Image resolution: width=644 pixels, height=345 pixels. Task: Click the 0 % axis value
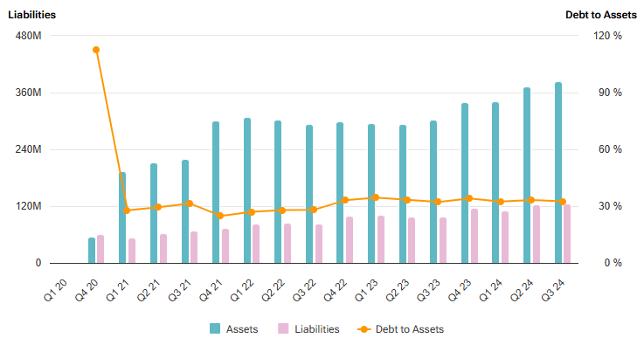pyautogui.click(x=613, y=263)
